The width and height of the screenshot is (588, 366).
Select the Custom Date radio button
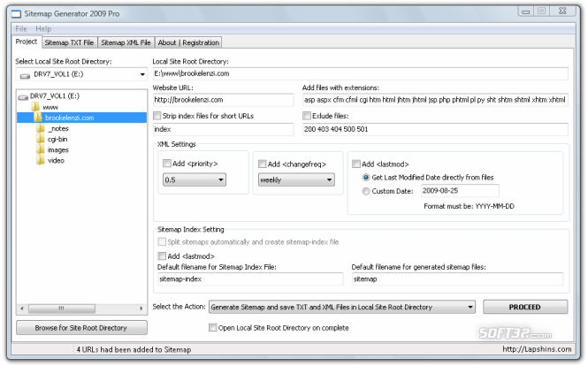pyautogui.click(x=366, y=191)
